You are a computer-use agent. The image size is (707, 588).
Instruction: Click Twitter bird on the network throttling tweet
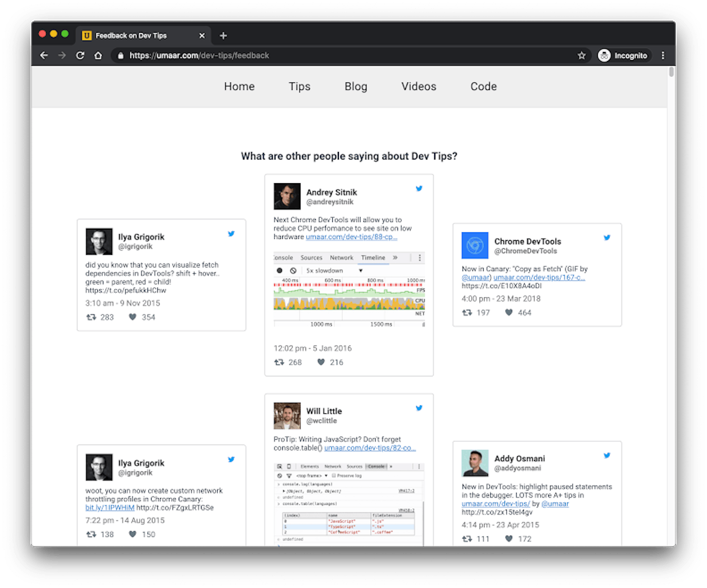(x=231, y=459)
